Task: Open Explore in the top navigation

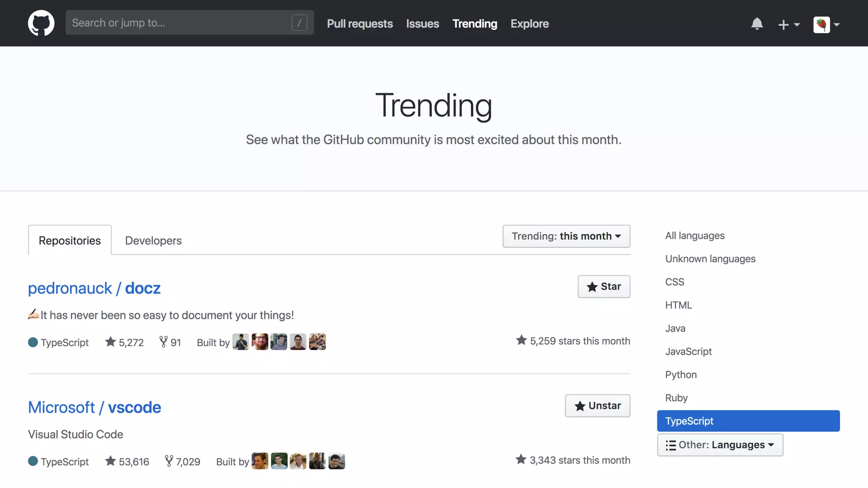Action: coord(529,24)
